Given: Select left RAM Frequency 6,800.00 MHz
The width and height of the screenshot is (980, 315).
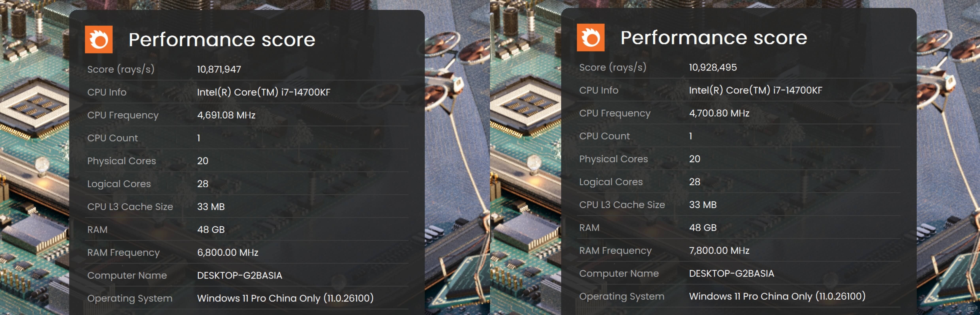Looking at the screenshot, I should click(227, 253).
